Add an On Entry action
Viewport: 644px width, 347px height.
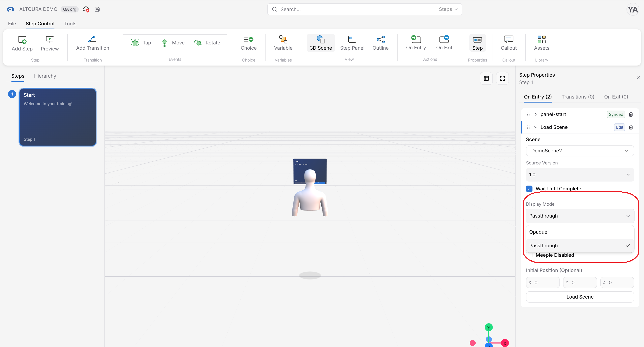[x=416, y=43]
